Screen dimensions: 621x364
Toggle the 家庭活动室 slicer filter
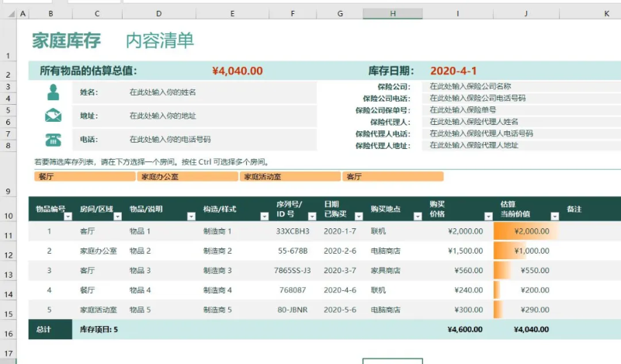(x=290, y=177)
